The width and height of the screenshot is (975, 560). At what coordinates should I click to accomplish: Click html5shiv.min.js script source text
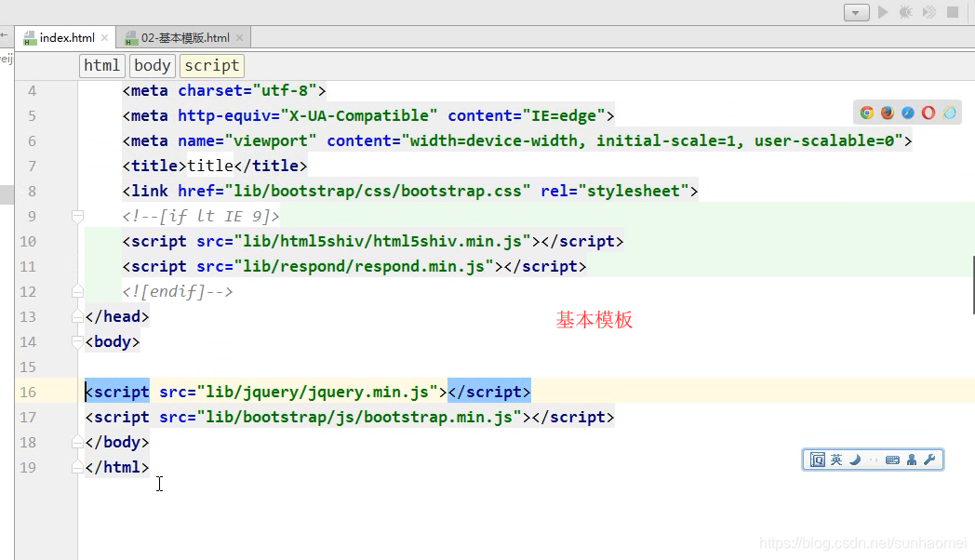[x=382, y=241]
